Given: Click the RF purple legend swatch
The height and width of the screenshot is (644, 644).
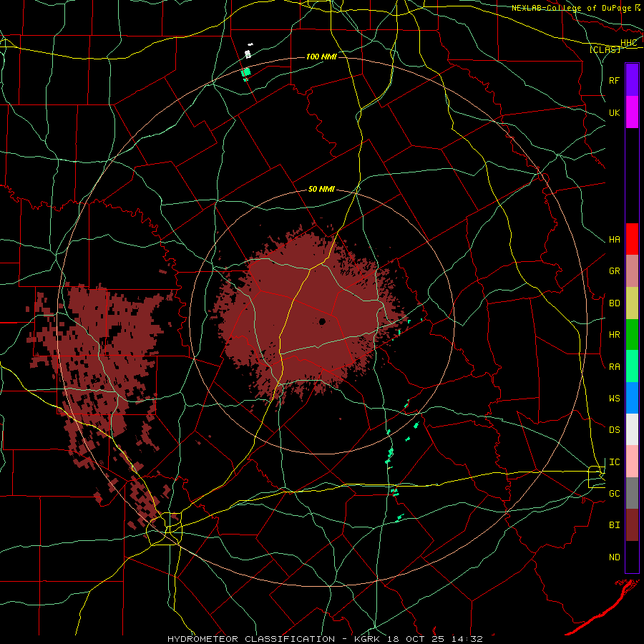Looking at the screenshot, I should (632, 80).
